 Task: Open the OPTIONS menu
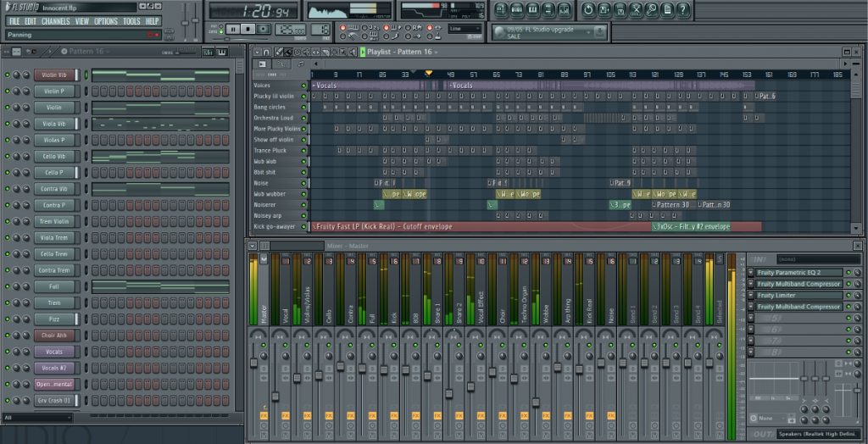(x=106, y=21)
